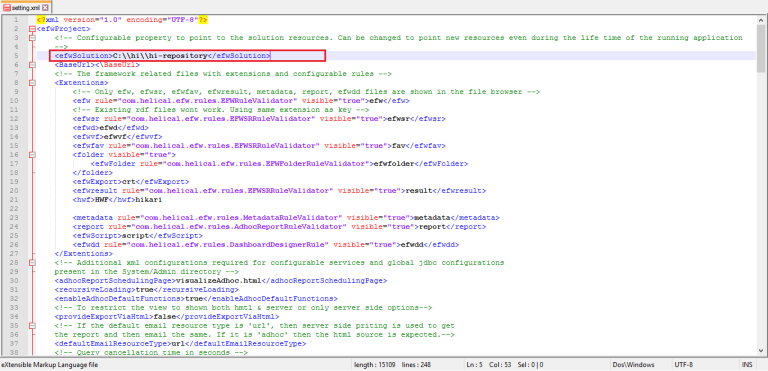768x371 pixels.
Task: Click the efwFolder EFWFolderRuleValidator line
Action: 279,164
